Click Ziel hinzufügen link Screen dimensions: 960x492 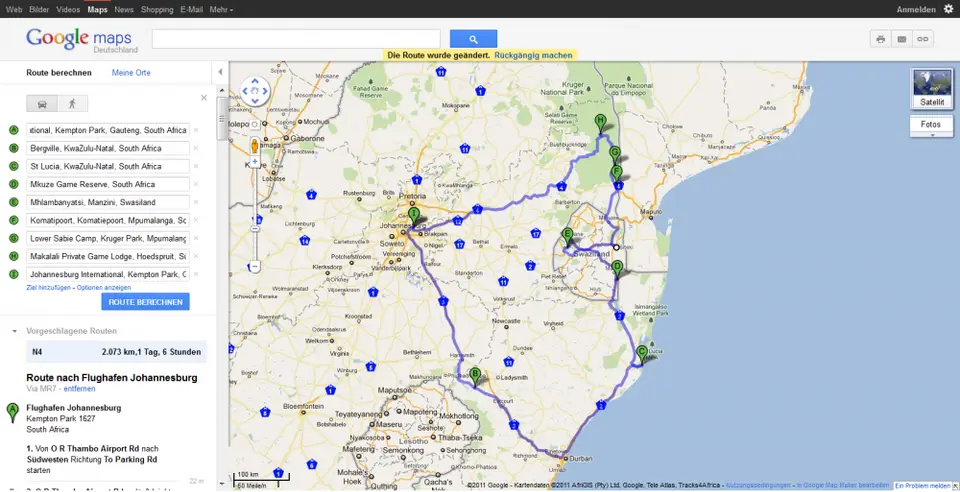(48, 288)
